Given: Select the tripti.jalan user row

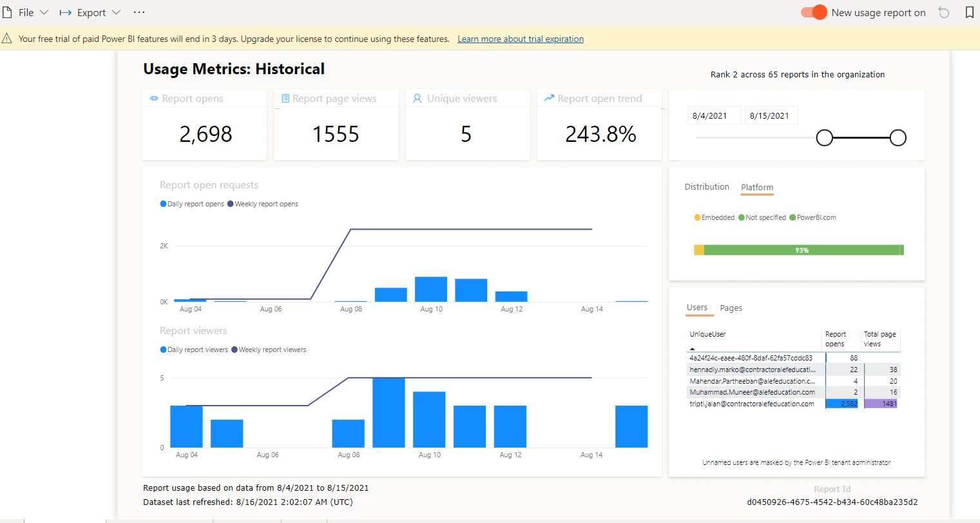Looking at the screenshot, I should pyautogui.click(x=793, y=404).
